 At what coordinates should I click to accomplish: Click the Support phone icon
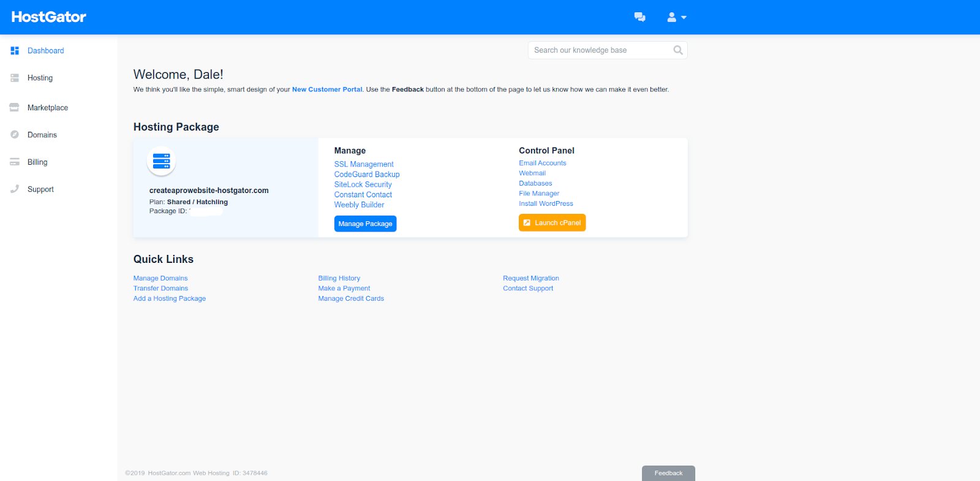15,189
